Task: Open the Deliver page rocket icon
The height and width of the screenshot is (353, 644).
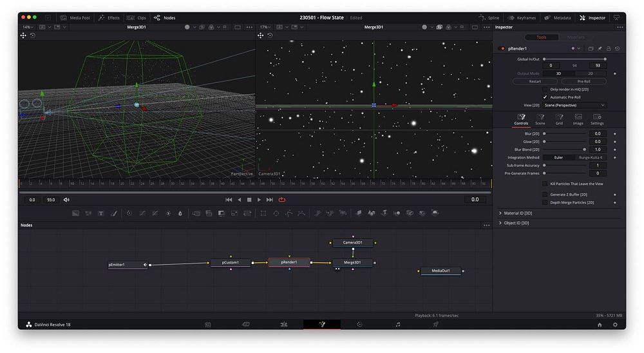Action: (435, 325)
